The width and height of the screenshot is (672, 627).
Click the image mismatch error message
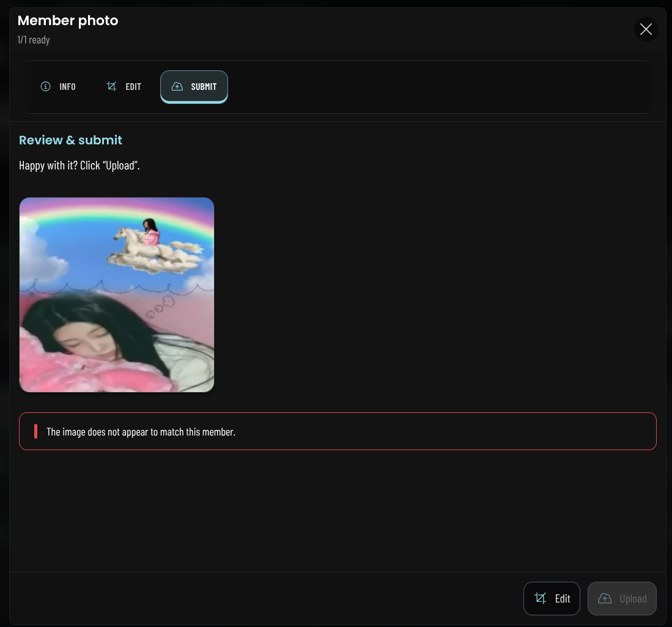(338, 431)
